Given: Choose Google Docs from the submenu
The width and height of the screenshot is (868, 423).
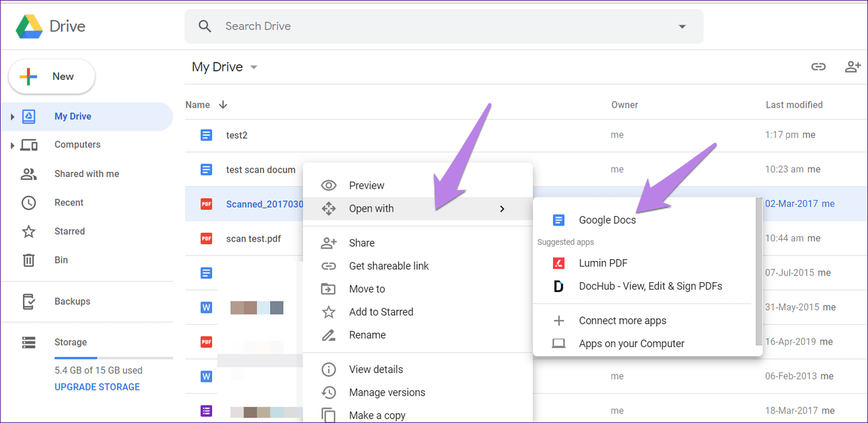Looking at the screenshot, I should [607, 220].
